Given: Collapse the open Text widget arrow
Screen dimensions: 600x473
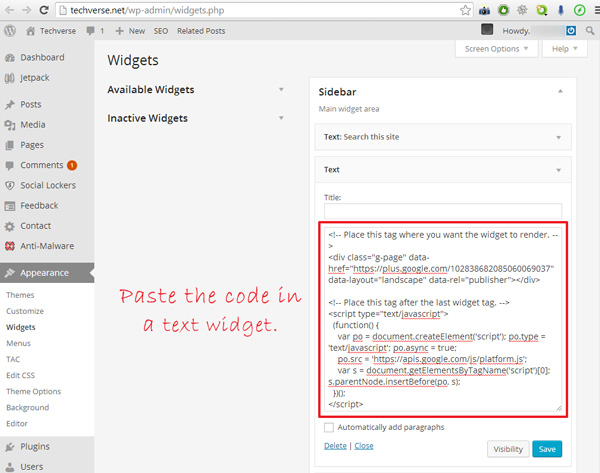Looking at the screenshot, I should tap(559, 170).
